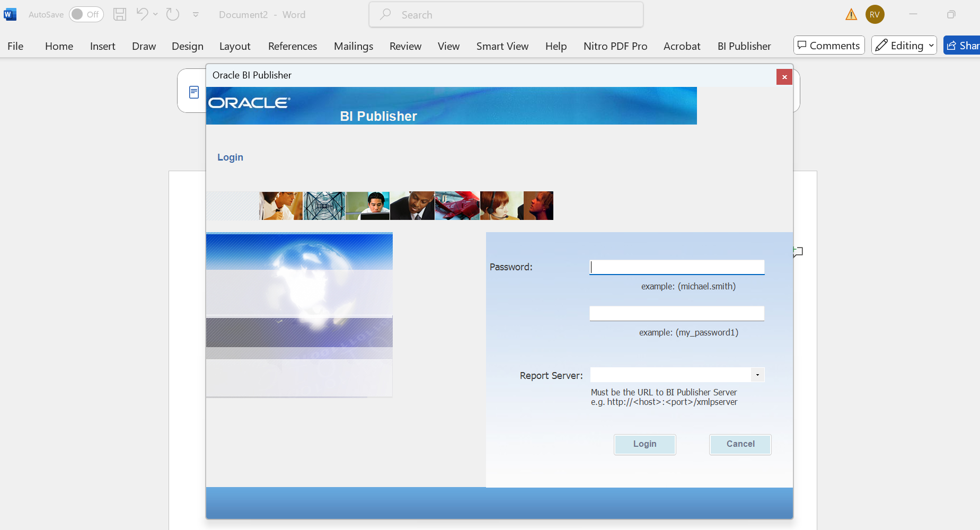Toggle the AutoSave switch
The width and height of the screenshot is (980, 530).
(x=86, y=14)
